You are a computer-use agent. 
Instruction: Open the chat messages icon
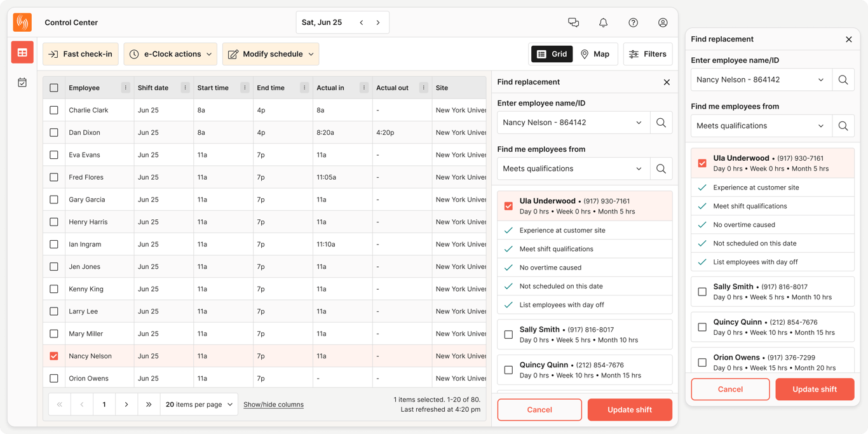click(x=573, y=22)
